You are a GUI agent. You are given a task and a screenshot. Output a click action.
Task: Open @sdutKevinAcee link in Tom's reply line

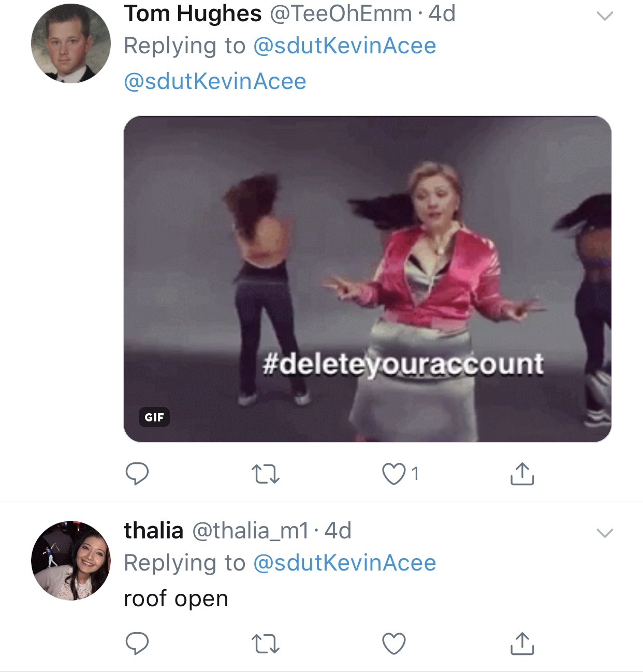click(344, 46)
